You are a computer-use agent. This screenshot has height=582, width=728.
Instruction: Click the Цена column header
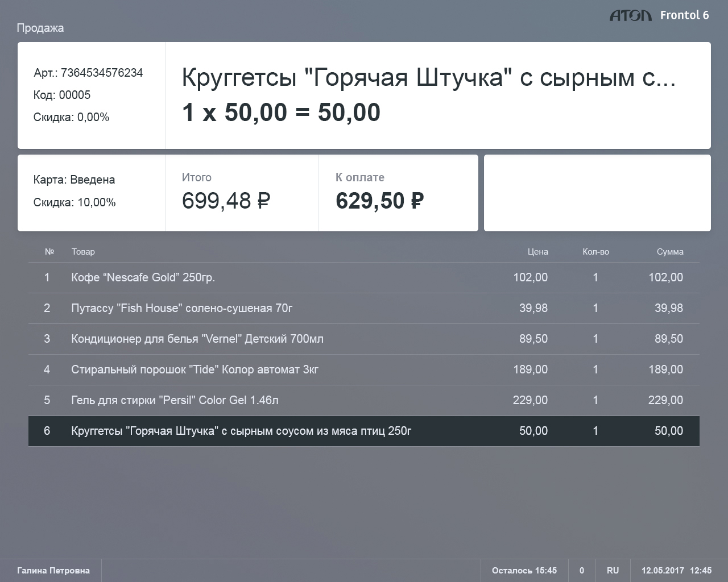point(537,251)
